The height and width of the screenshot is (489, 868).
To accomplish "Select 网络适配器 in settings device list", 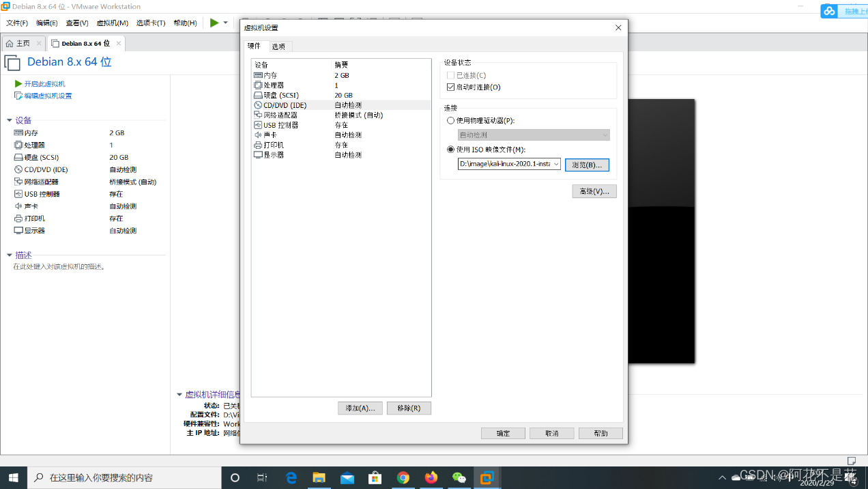I will (x=341, y=115).
